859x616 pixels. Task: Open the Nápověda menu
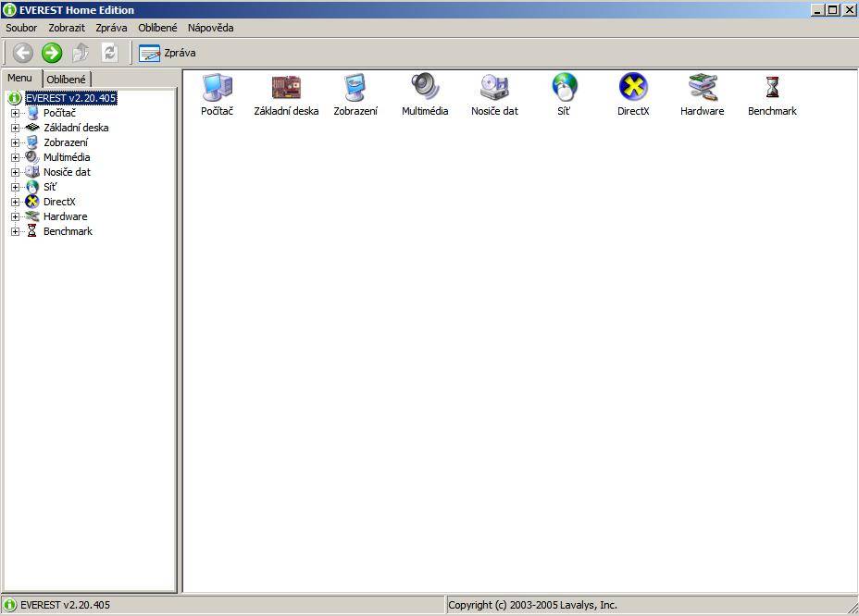pos(210,28)
